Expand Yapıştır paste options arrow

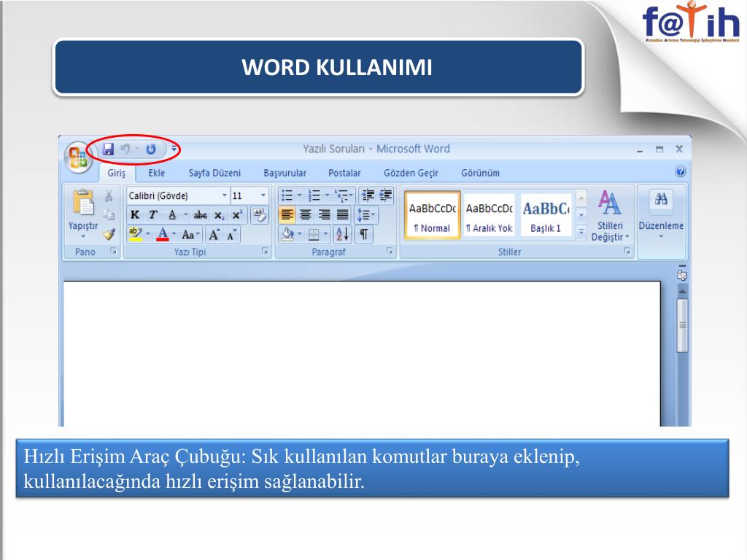coord(83,236)
